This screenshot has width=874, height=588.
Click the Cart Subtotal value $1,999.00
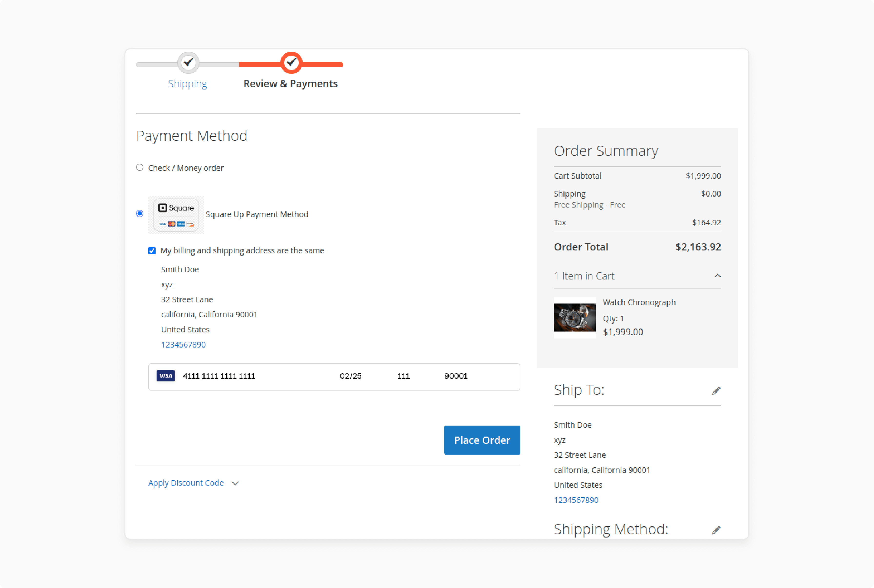[x=703, y=176]
